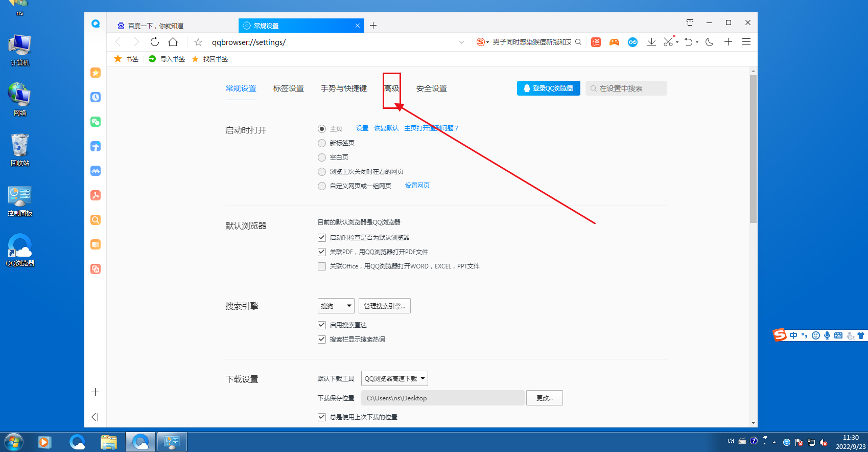Click 设置 homepage link
Image resolution: width=868 pixels, height=452 pixels.
(x=362, y=128)
